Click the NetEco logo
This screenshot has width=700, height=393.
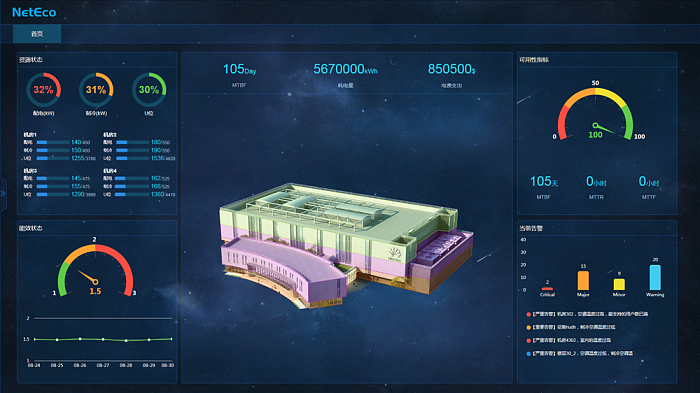point(34,13)
